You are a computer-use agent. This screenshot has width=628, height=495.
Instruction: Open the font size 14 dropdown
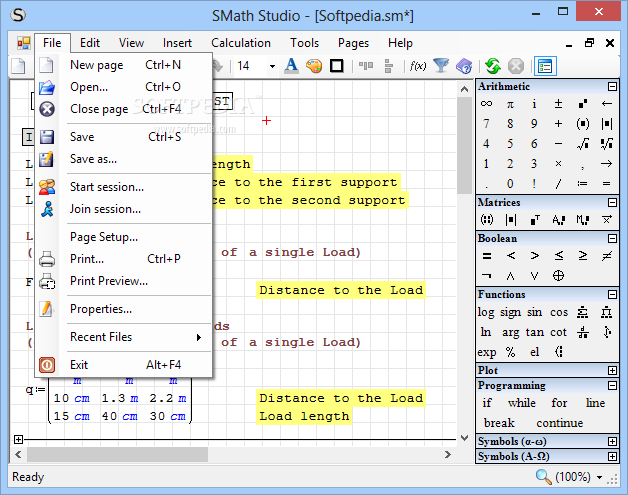(x=272, y=66)
